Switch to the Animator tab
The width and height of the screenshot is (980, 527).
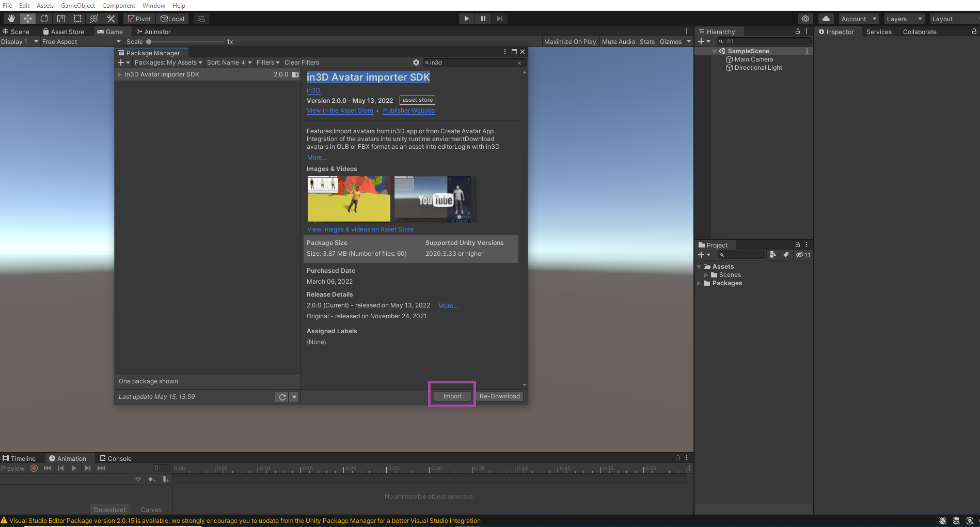(154, 32)
